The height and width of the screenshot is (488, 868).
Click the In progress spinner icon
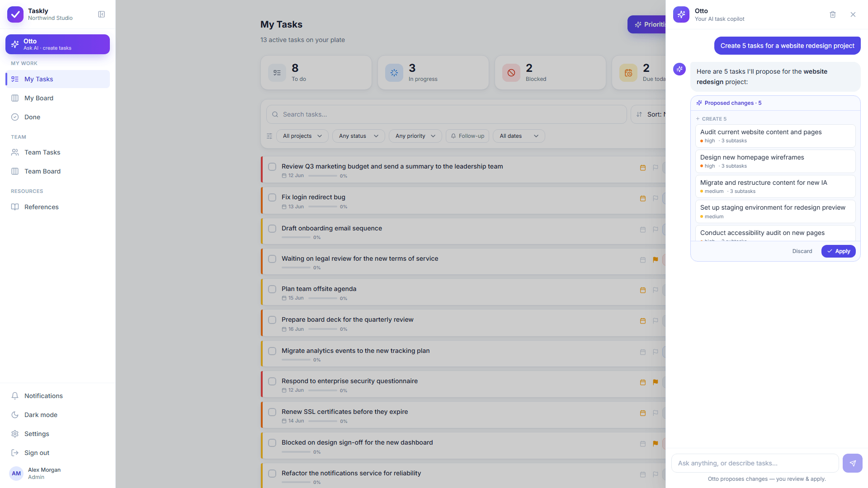394,73
